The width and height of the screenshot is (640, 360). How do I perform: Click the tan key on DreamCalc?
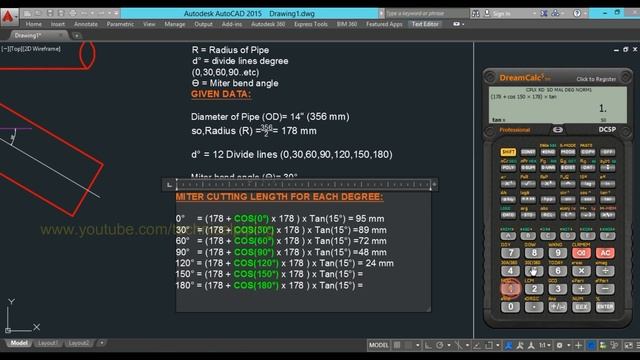click(x=608, y=199)
